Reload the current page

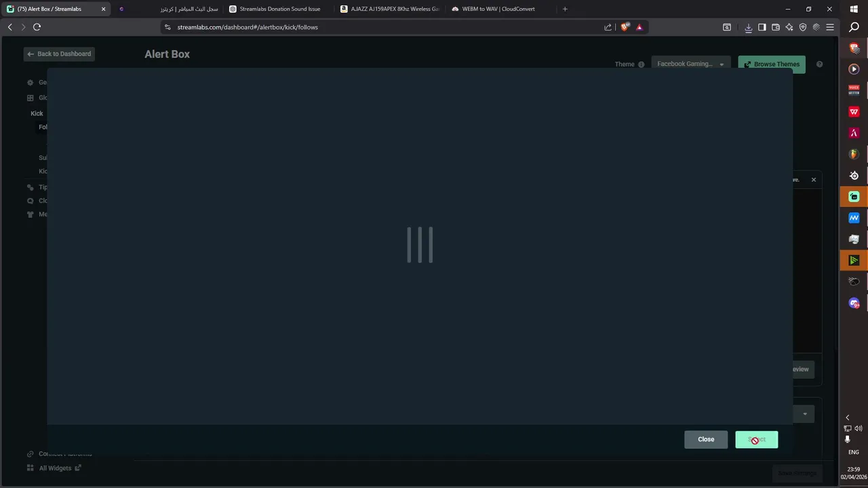[37, 27]
